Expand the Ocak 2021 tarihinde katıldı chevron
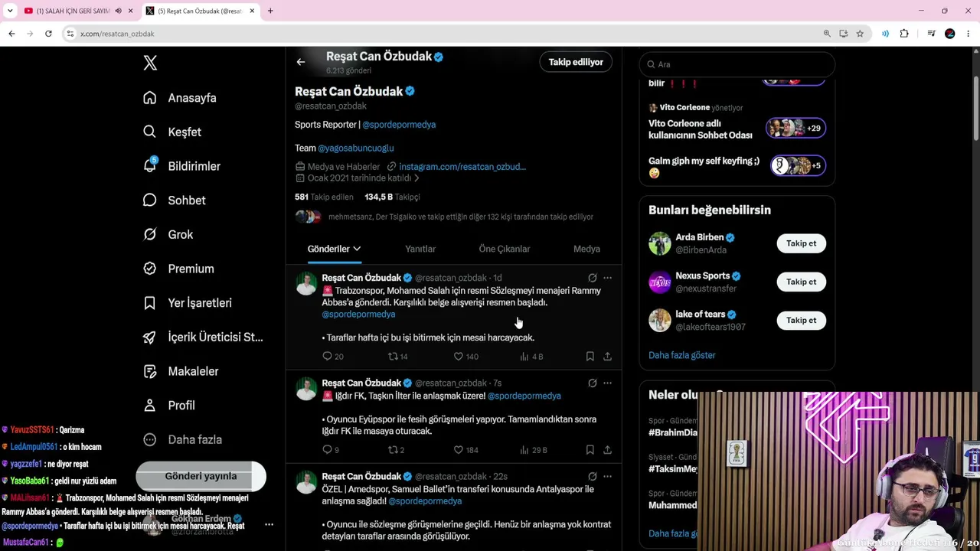 click(416, 178)
